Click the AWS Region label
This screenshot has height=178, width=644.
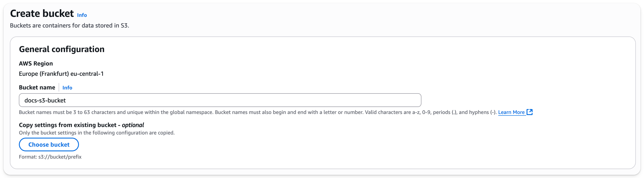tap(36, 63)
